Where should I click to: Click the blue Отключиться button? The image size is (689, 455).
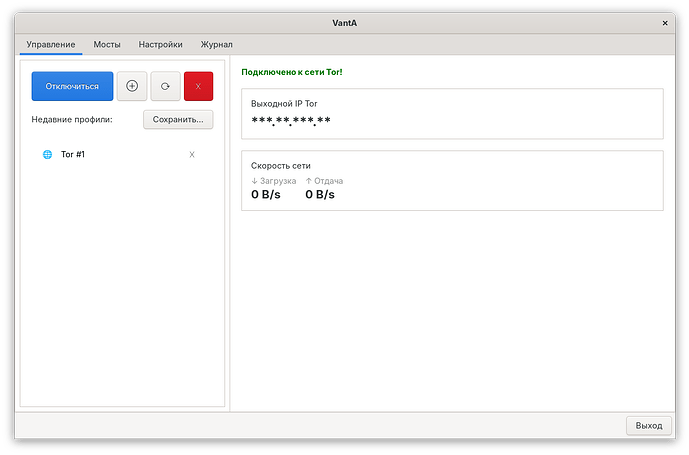click(x=72, y=86)
